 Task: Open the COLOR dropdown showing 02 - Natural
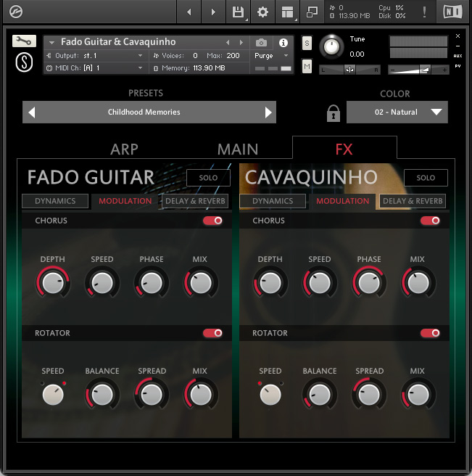click(x=397, y=112)
